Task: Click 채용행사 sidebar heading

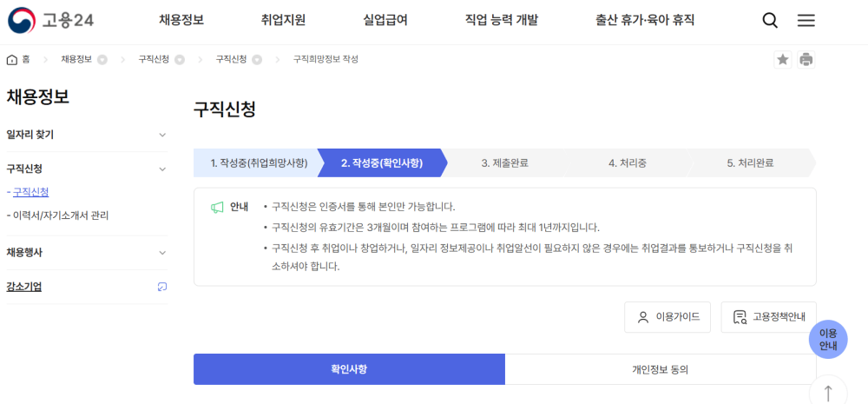Action: [24, 253]
